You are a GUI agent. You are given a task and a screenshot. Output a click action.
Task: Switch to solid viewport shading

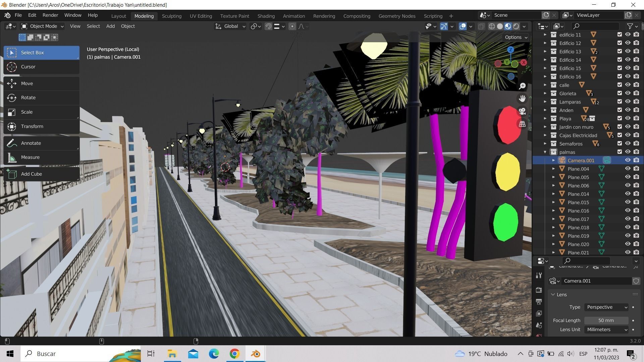coord(500,26)
